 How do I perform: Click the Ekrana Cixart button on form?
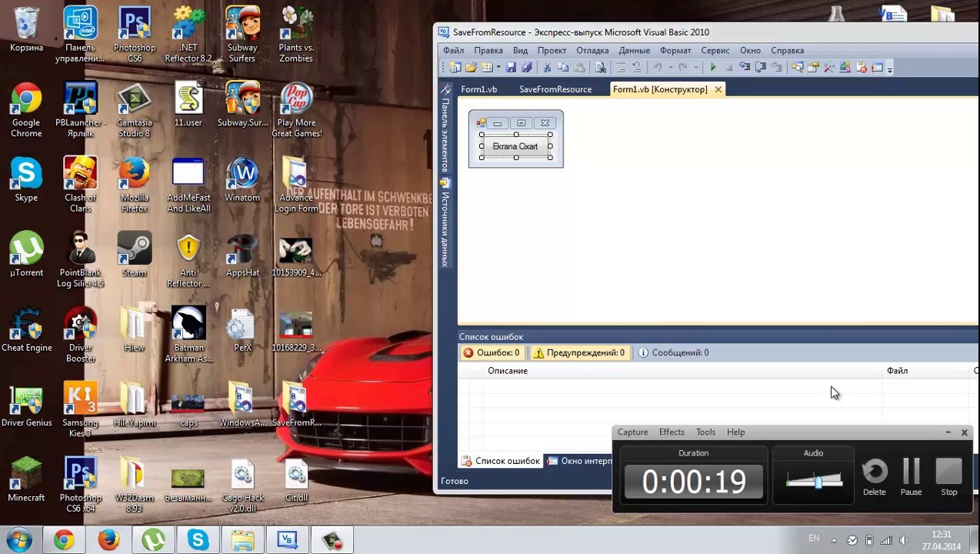(x=515, y=146)
